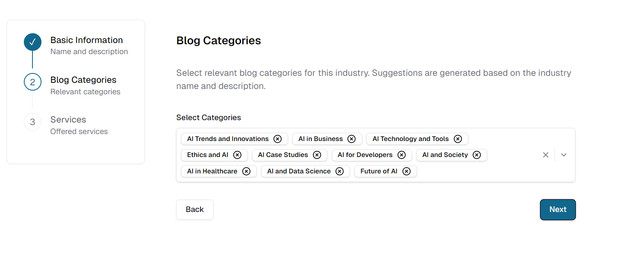Clear all selected categories
644x271 pixels.
pos(546,155)
